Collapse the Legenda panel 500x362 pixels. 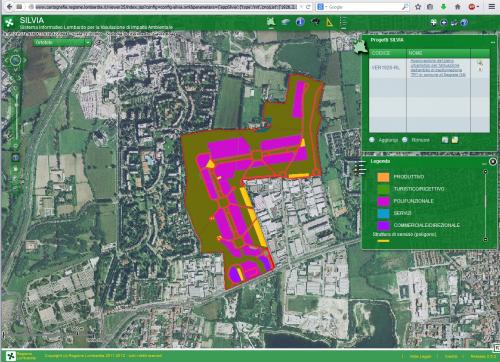click(484, 163)
